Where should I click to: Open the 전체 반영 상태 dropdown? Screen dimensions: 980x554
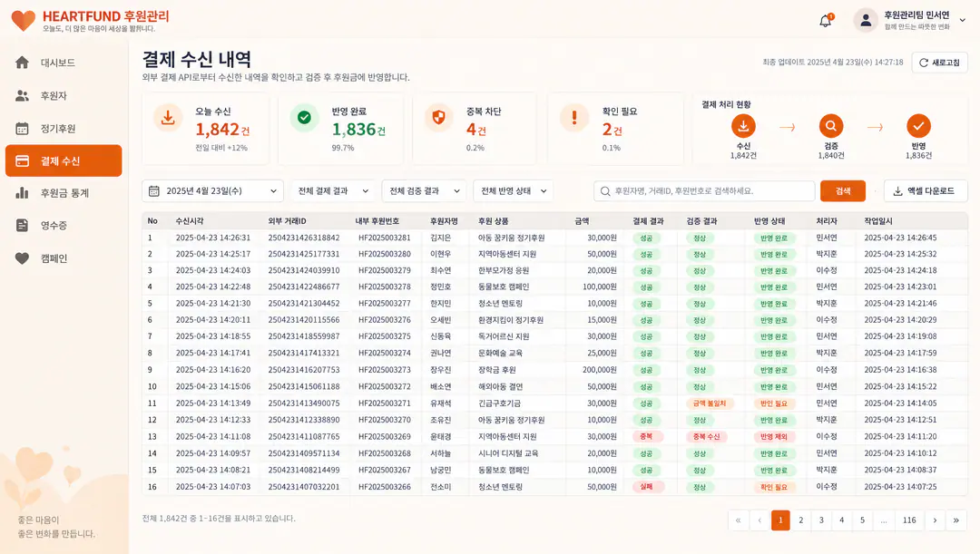coord(513,191)
